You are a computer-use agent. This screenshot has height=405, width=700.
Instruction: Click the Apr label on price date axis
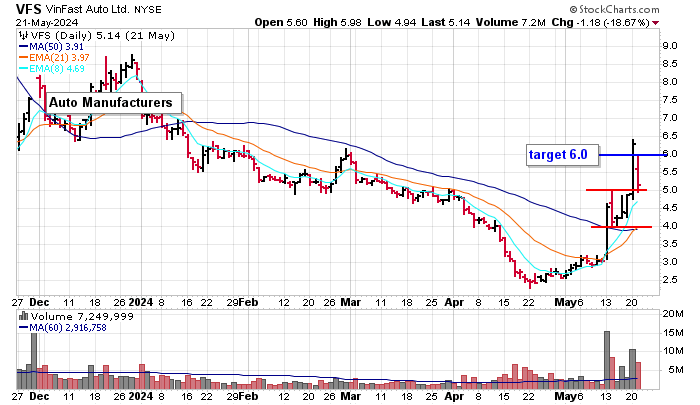coord(454,302)
